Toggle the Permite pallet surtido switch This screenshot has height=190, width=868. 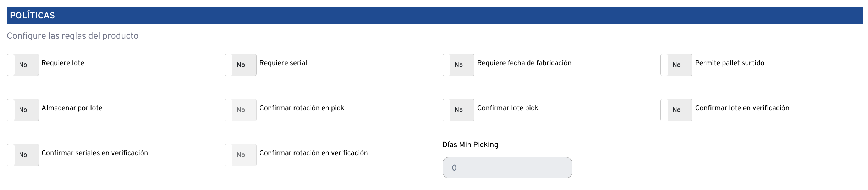click(676, 65)
